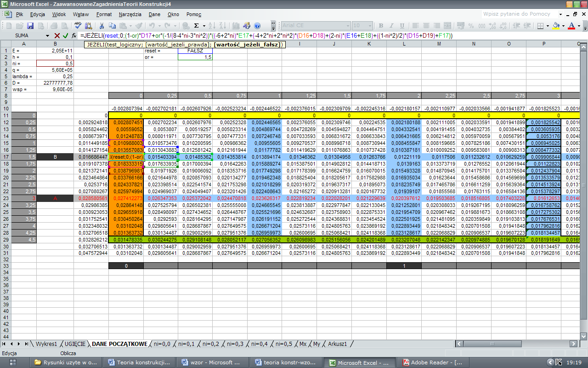Image resolution: width=588 pixels, height=368 pixels.
Task: Run the ABC spelling check
Action: click(x=78, y=26)
